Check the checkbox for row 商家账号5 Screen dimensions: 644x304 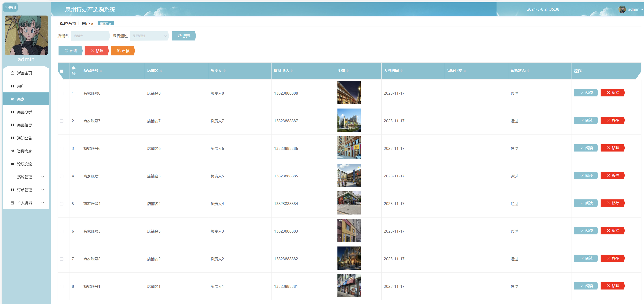62,176
